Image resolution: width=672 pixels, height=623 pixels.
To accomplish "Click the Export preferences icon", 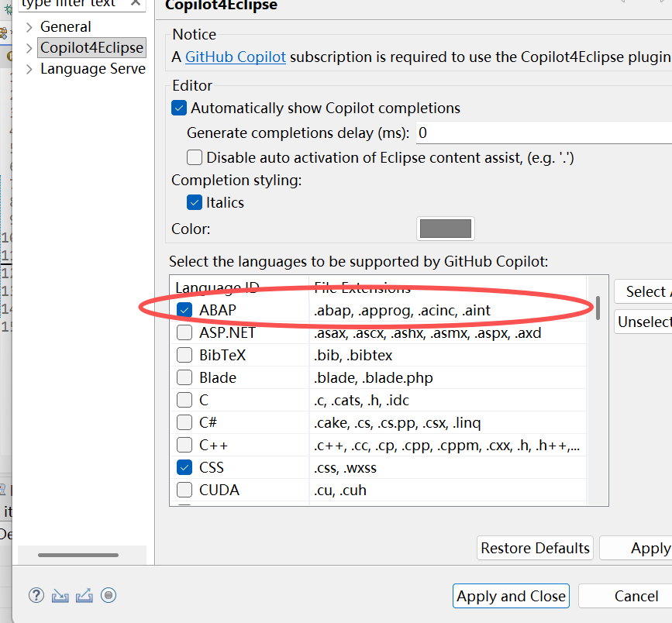I will [84, 595].
